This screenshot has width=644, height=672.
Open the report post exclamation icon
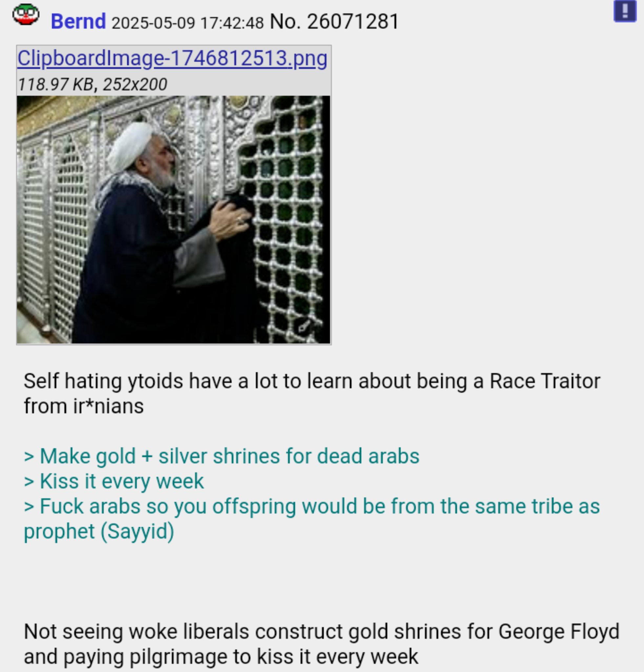click(x=625, y=11)
